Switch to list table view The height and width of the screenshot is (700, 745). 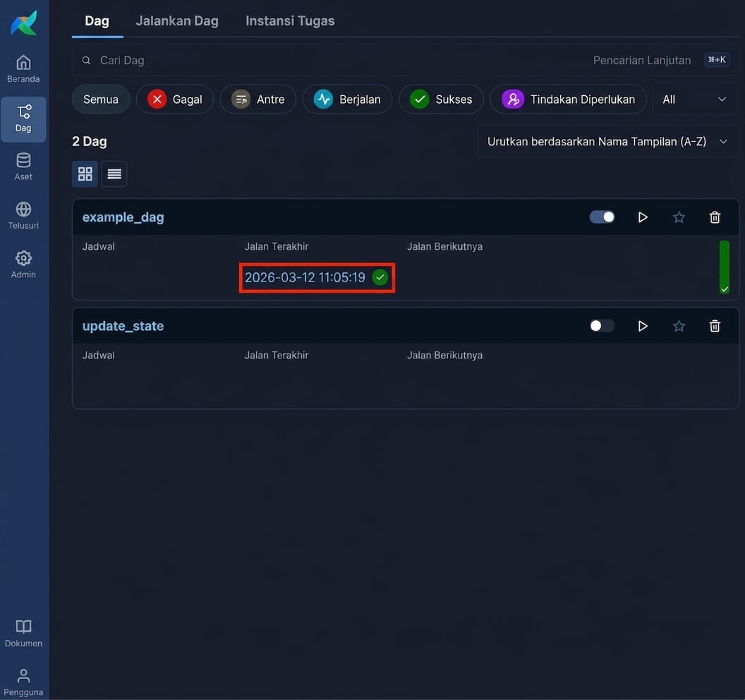pos(114,174)
